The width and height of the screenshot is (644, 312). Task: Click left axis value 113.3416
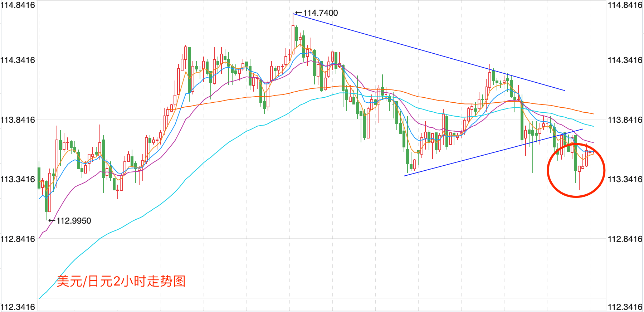pyautogui.click(x=18, y=179)
